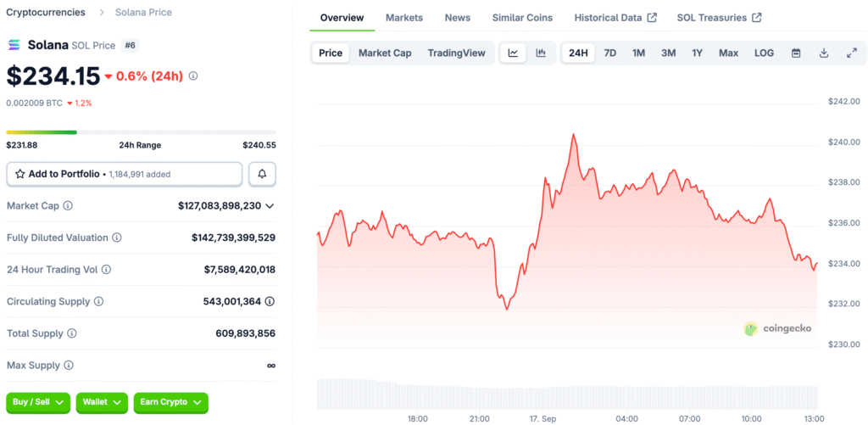Click the Solana logo icon
This screenshot has width=868, height=425.
tap(14, 46)
